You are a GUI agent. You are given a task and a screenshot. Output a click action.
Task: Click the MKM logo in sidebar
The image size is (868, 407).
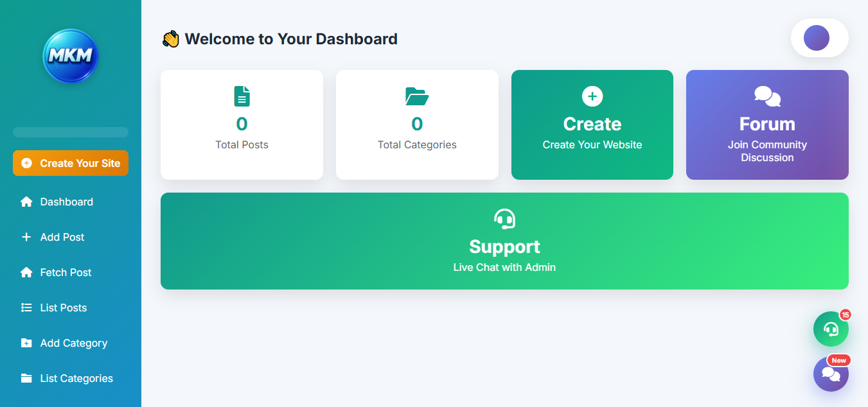(71, 56)
